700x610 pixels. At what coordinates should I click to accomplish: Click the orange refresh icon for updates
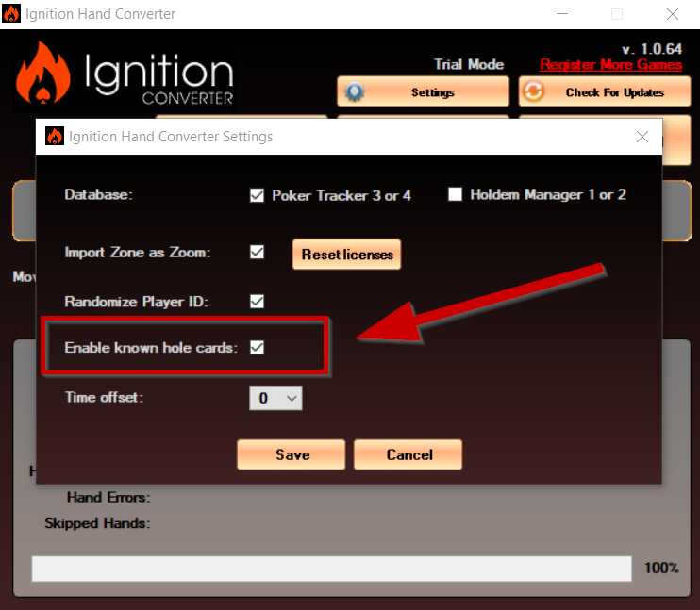tap(533, 91)
